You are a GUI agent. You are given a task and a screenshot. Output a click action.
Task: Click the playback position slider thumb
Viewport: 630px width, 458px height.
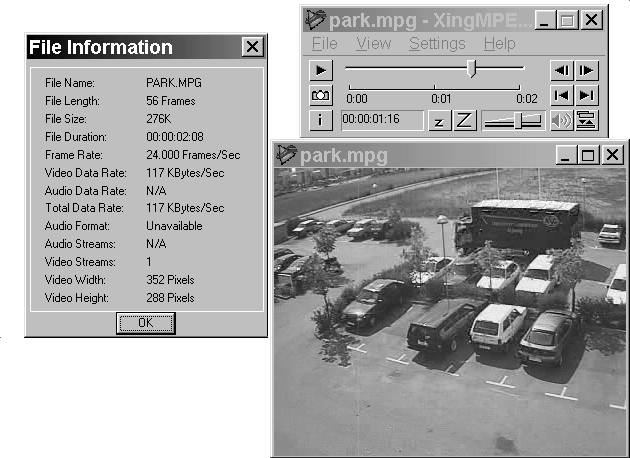(x=472, y=68)
